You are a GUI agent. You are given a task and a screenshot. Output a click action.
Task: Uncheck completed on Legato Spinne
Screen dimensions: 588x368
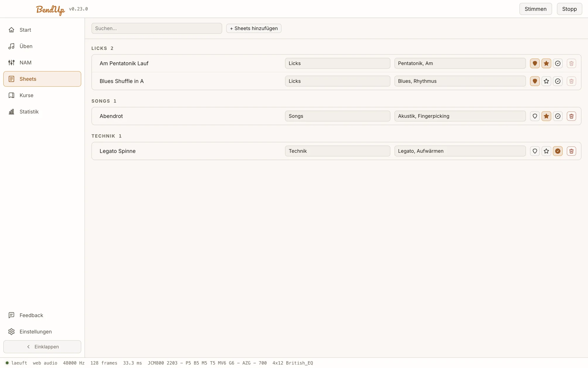click(558, 151)
